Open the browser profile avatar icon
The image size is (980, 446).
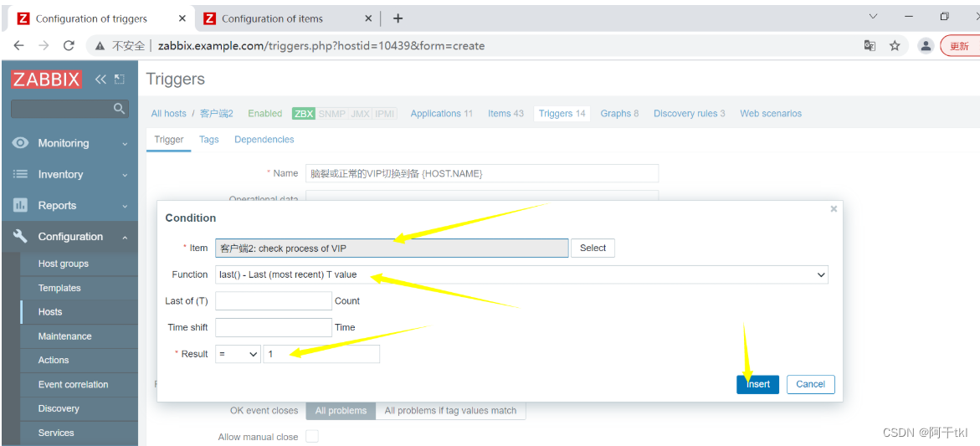tap(925, 45)
